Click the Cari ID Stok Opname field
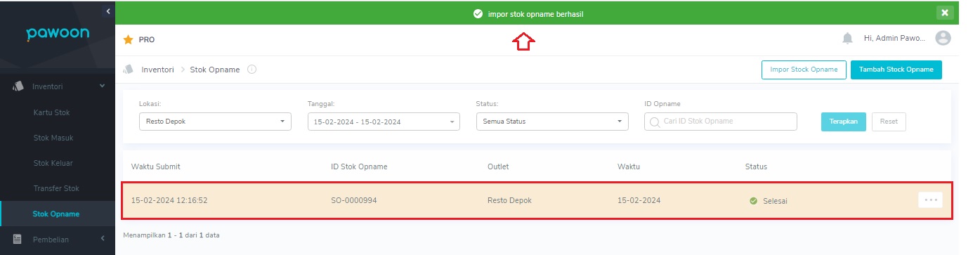Screen dimensions: 980x255 (x=721, y=122)
